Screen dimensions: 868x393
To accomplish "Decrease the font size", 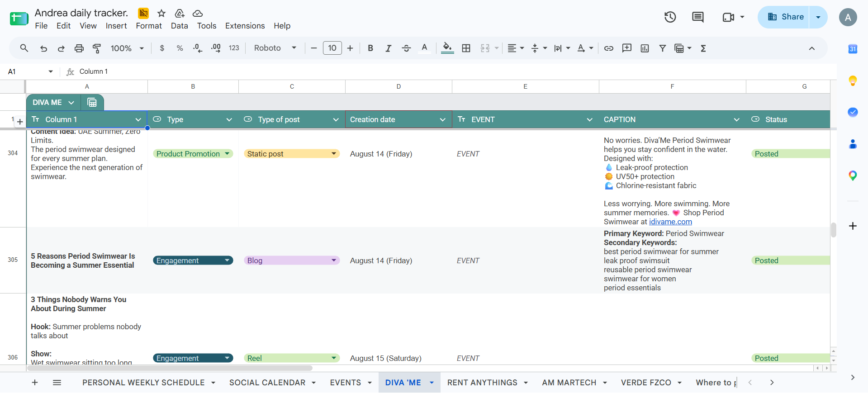I will 314,48.
